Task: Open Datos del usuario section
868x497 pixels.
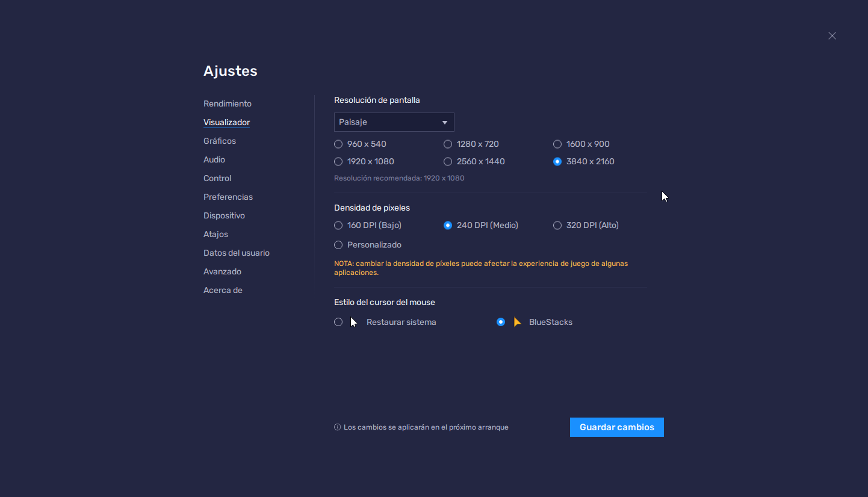Action: [x=237, y=253]
